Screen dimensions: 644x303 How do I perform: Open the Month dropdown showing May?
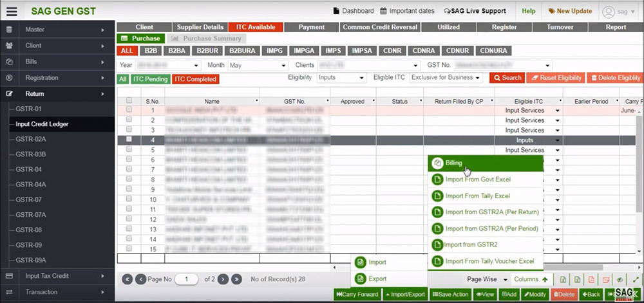256,65
